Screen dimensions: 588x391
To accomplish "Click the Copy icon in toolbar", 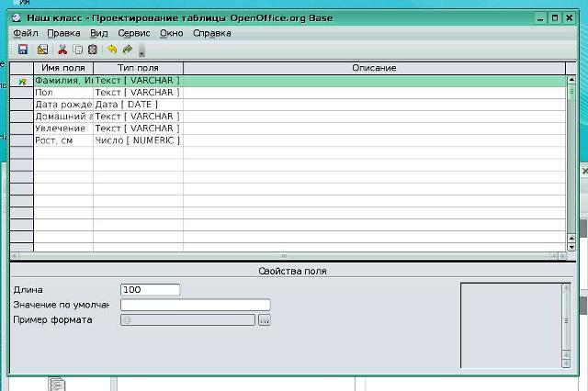I will 77,50.
